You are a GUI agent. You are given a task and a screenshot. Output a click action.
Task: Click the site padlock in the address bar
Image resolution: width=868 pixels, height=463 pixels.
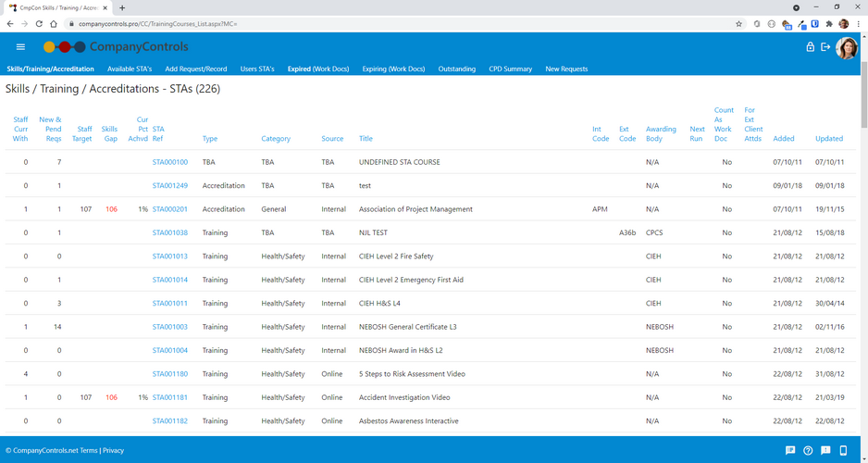tap(71, 24)
